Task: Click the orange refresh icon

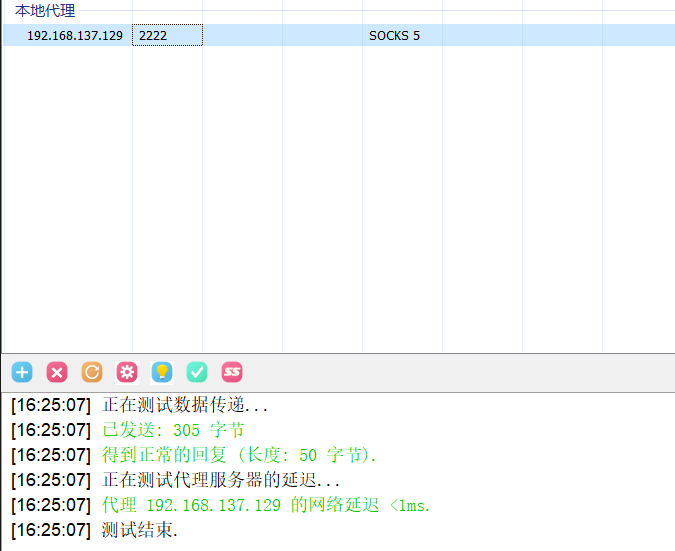Action: click(92, 373)
